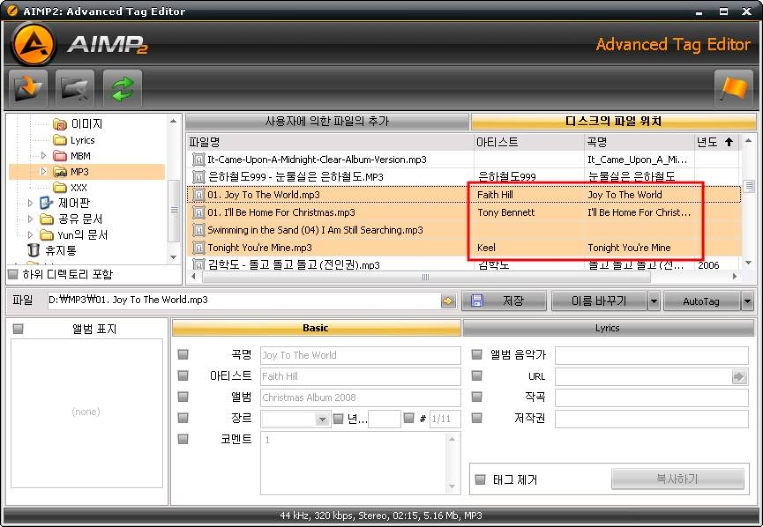Expand the Yun의 문서 tree node

pyautogui.click(x=30, y=235)
